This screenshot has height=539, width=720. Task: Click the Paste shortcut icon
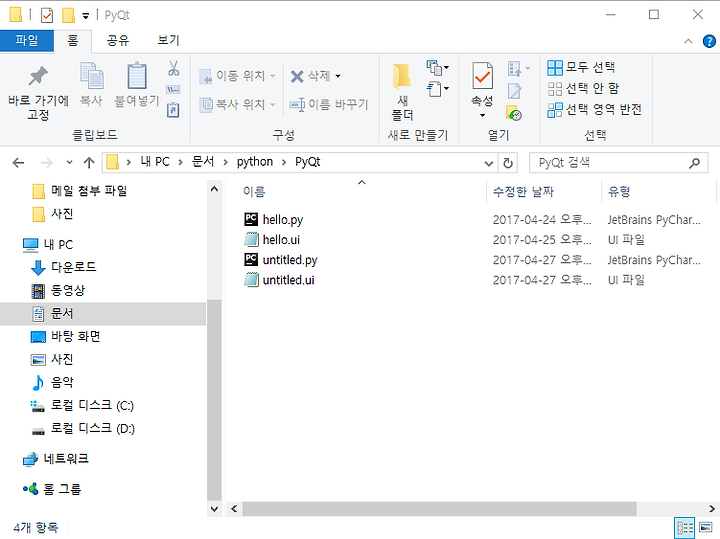(x=173, y=110)
